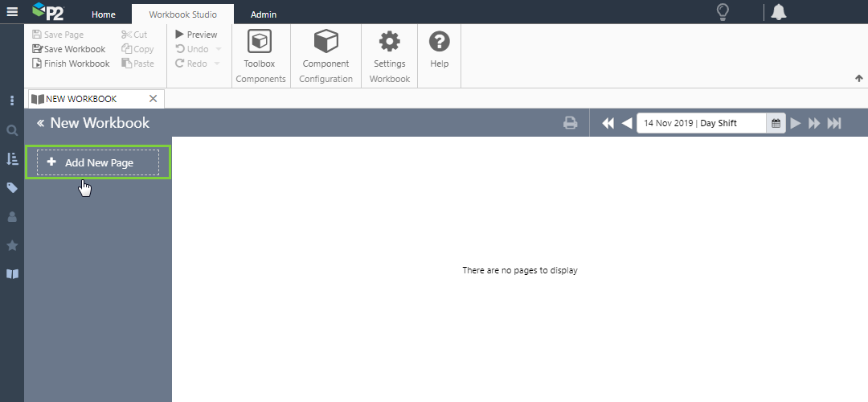The image size is (868, 402).
Task: Open the Admin tab
Action: pyautogui.click(x=264, y=14)
